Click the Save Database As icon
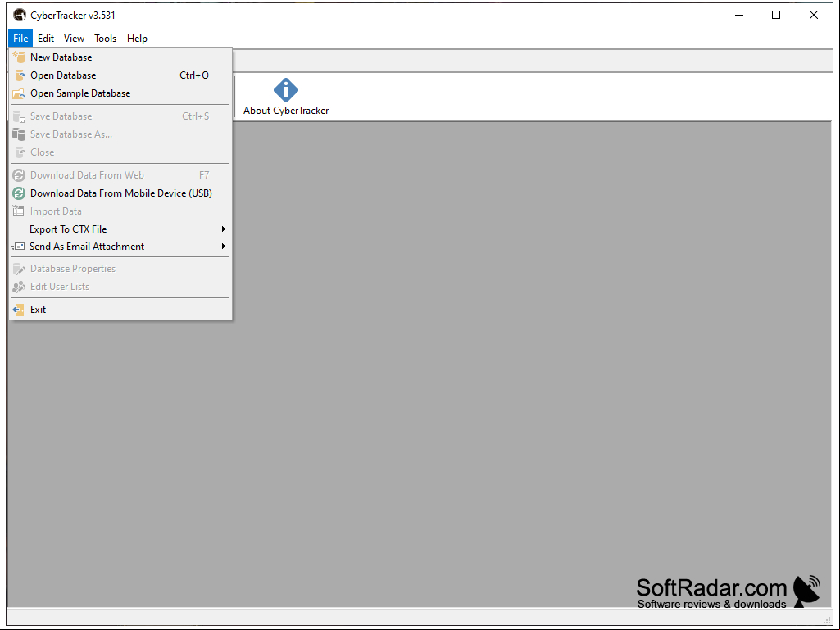This screenshot has height=630, width=840. click(20, 134)
